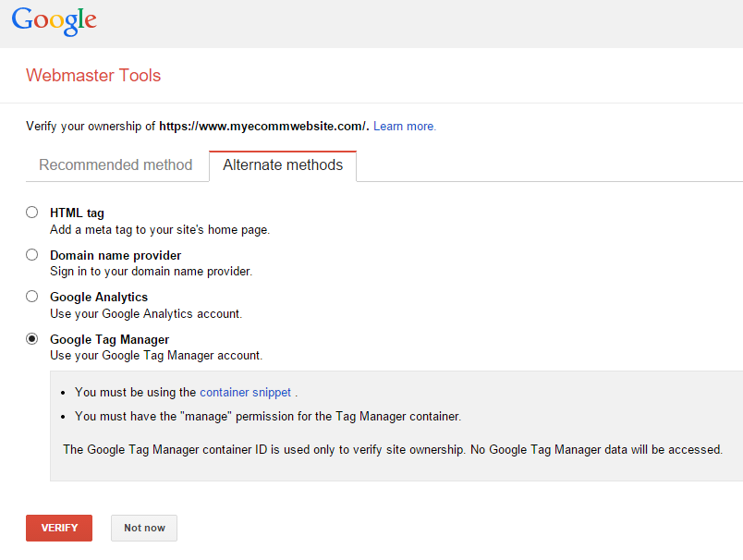
Task: Click the myecommwebsite.com URL text
Action: tap(263, 127)
